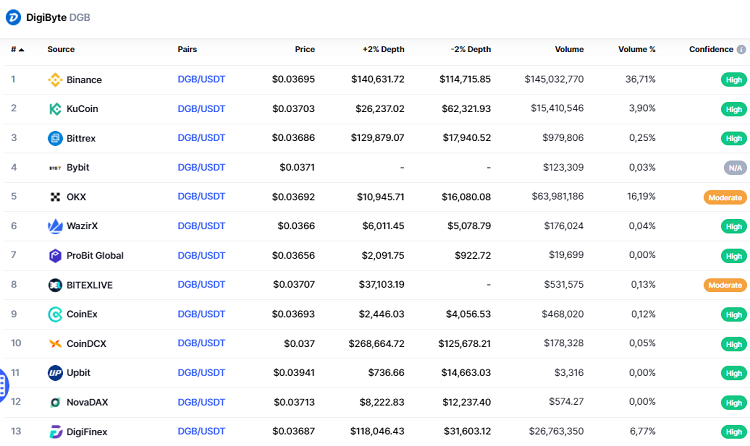Click the OKX exchange logo icon
The width and height of the screenshot is (750, 446).
(x=56, y=197)
